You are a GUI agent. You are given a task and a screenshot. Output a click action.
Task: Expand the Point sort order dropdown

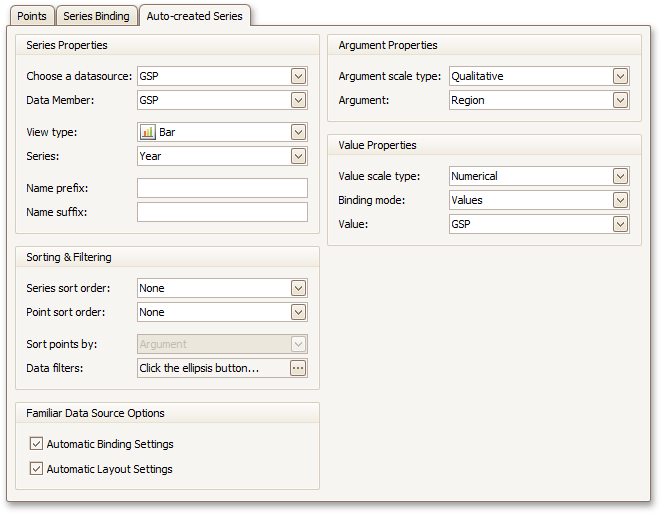(x=298, y=312)
